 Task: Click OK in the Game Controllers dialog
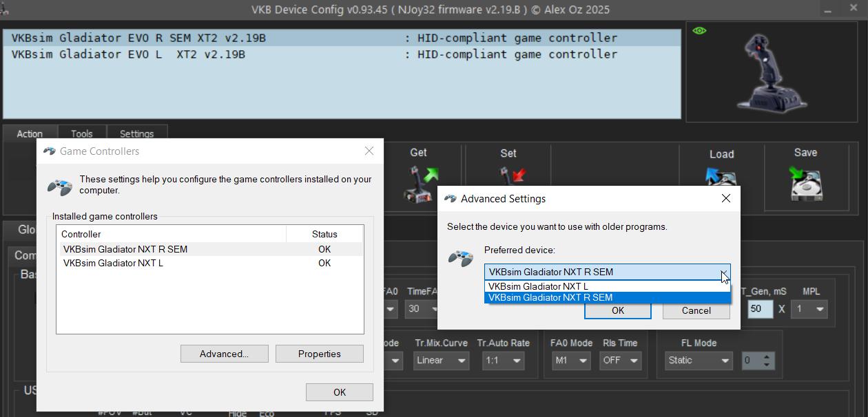pos(340,392)
